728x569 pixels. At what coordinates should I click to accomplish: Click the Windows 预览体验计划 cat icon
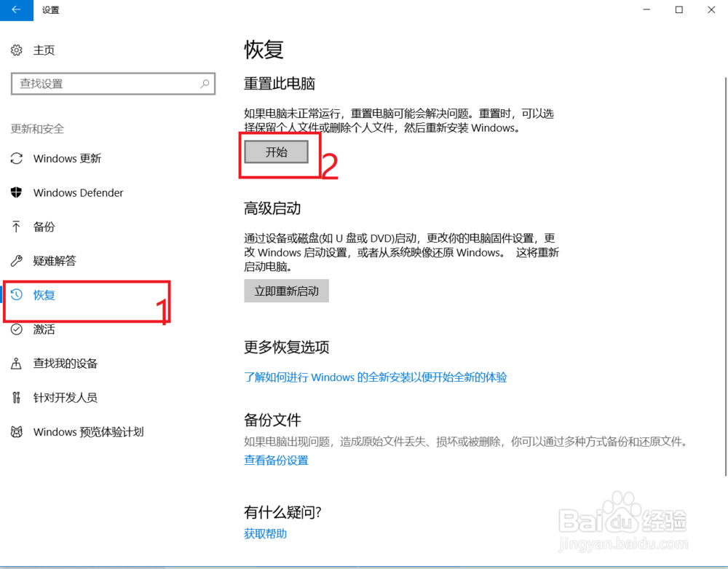pos(17,432)
